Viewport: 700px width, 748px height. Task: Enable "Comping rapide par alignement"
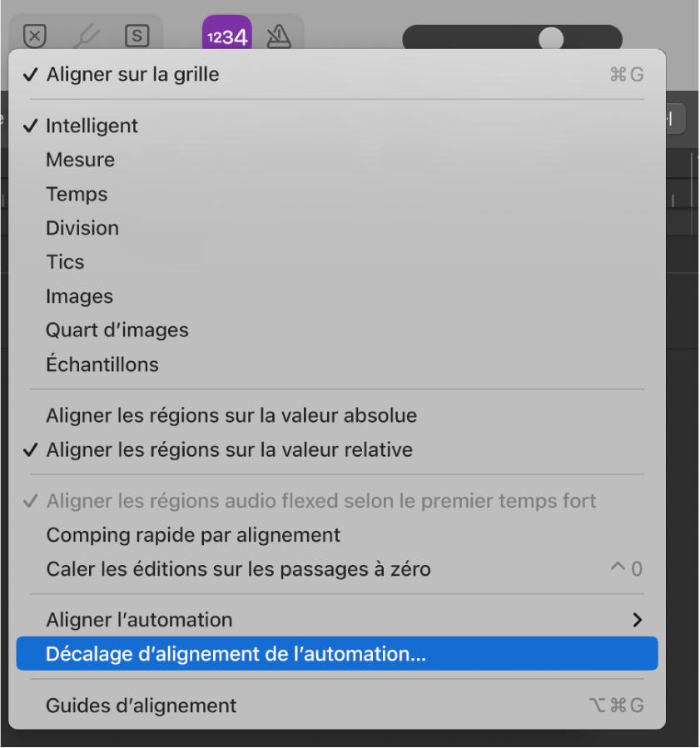click(x=193, y=535)
